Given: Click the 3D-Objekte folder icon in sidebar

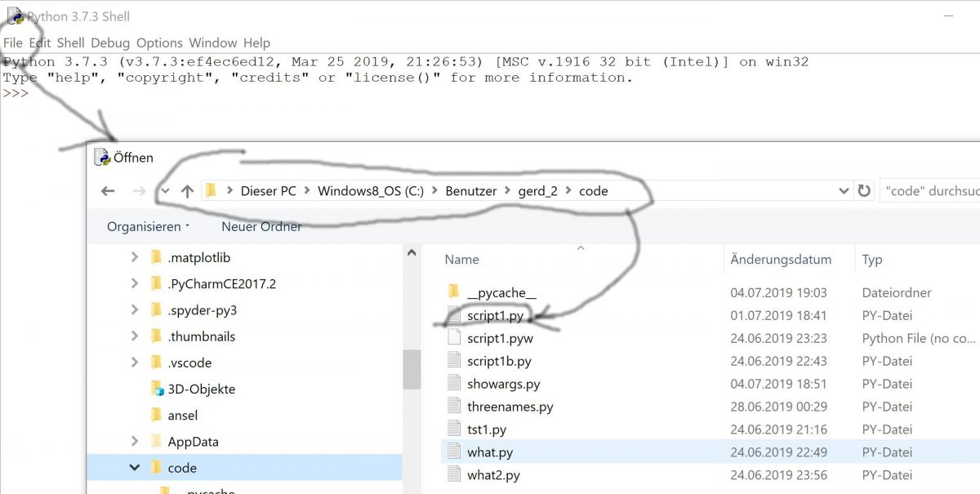Looking at the screenshot, I should pos(160,389).
